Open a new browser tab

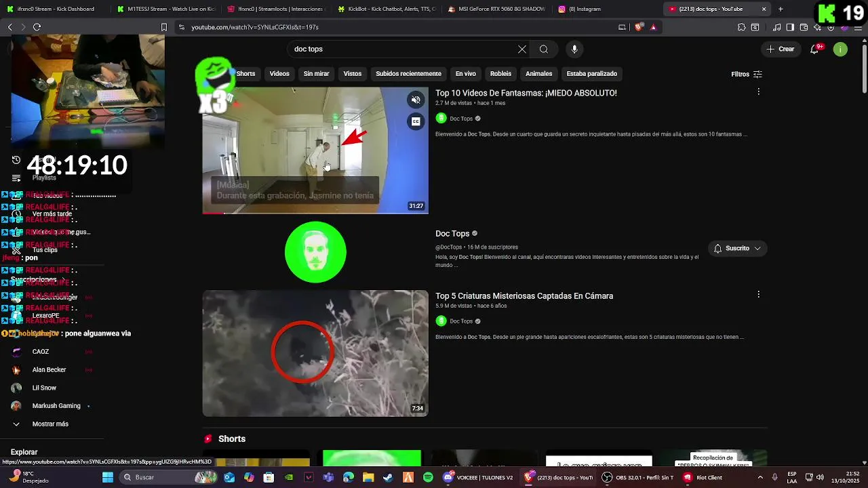(781, 9)
